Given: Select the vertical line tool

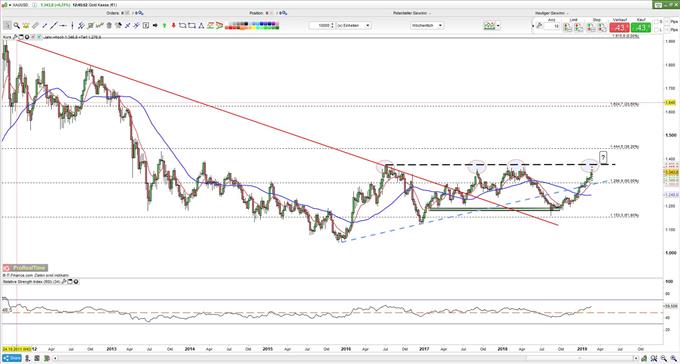Looking at the screenshot, I should (x=72, y=25).
